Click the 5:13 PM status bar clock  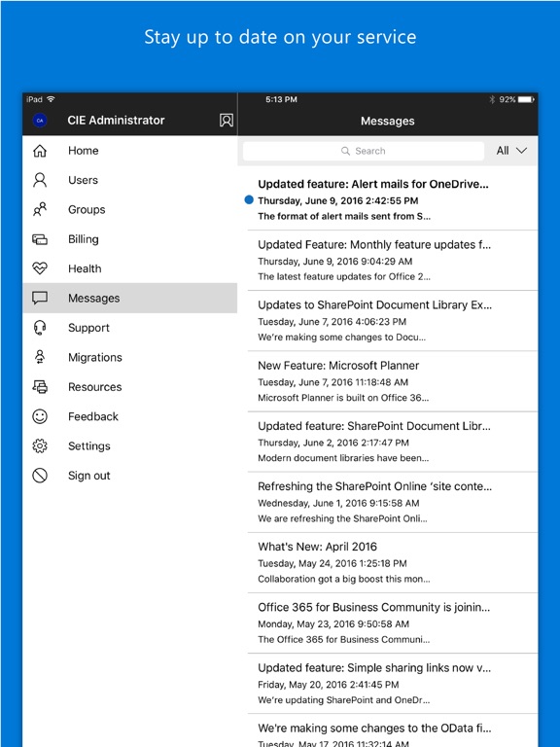[x=281, y=99]
